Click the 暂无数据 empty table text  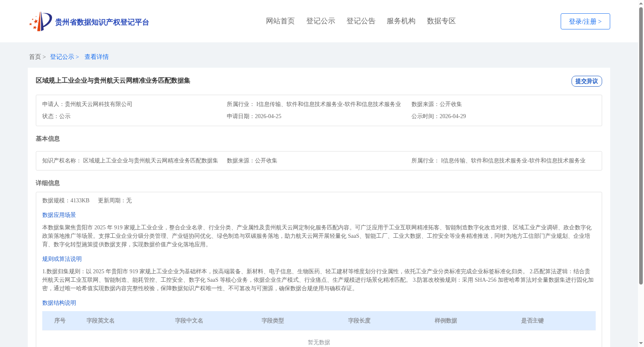(x=319, y=342)
